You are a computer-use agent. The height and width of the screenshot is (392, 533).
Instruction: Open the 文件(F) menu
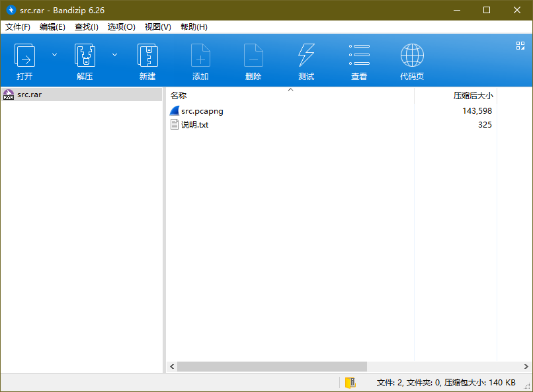pos(18,27)
